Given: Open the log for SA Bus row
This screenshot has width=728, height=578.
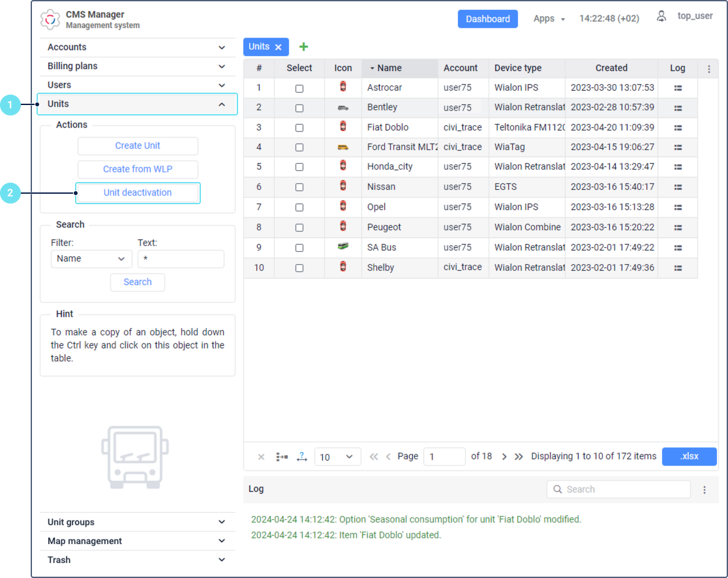Looking at the screenshot, I should 678,248.
